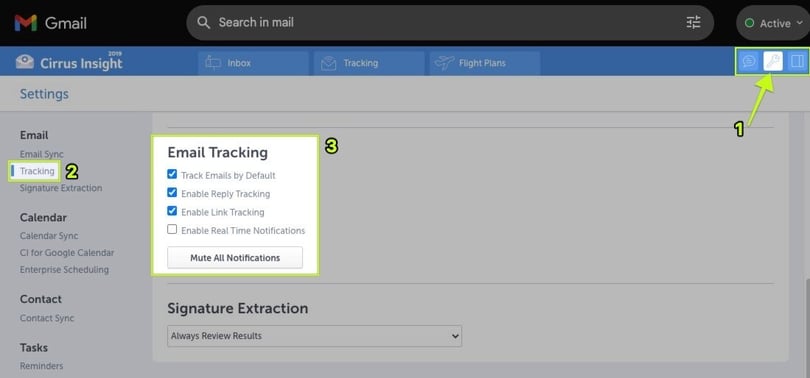Uncheck Track Emails by Default
This screenshot has height=378, width=810.
click(x=172, y=175)
